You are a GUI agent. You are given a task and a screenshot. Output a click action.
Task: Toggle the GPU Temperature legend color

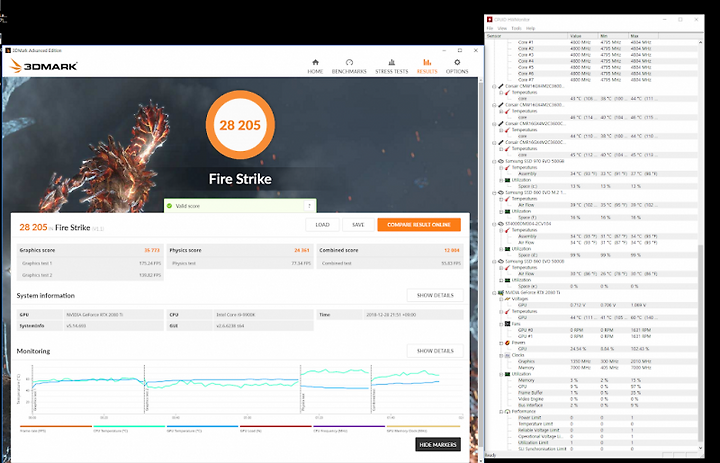coord(202,427)
